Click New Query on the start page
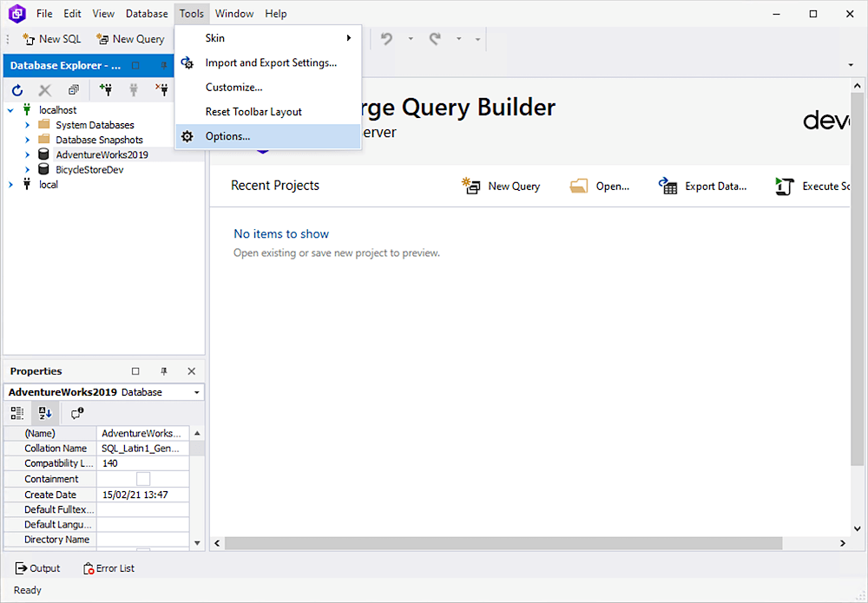 (501, 187)
